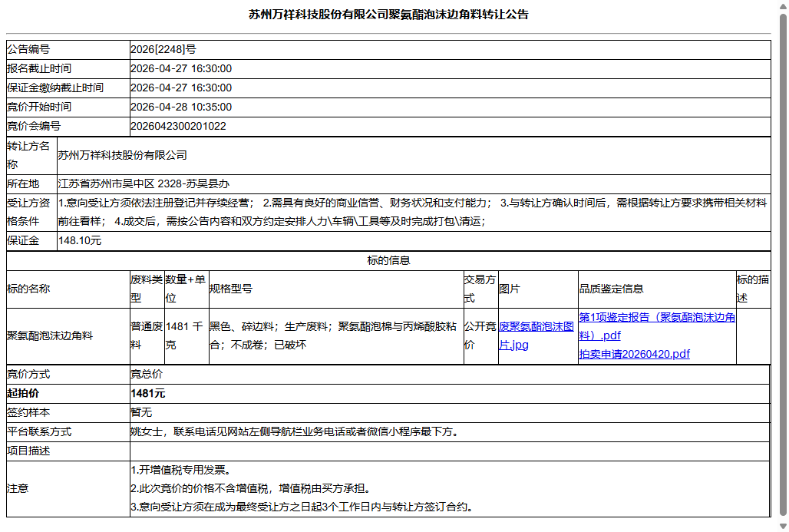Select location 江苏省苏州市吴中区 2328-苏吴县办
The width and height of the screenshot is (789, 532).
[x=144, y=183]
